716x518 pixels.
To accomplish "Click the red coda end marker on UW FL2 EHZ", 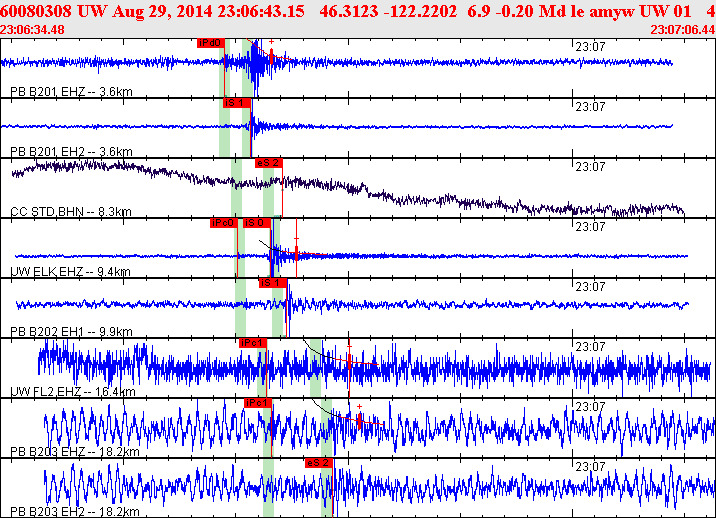I will [x=349, y=361].
